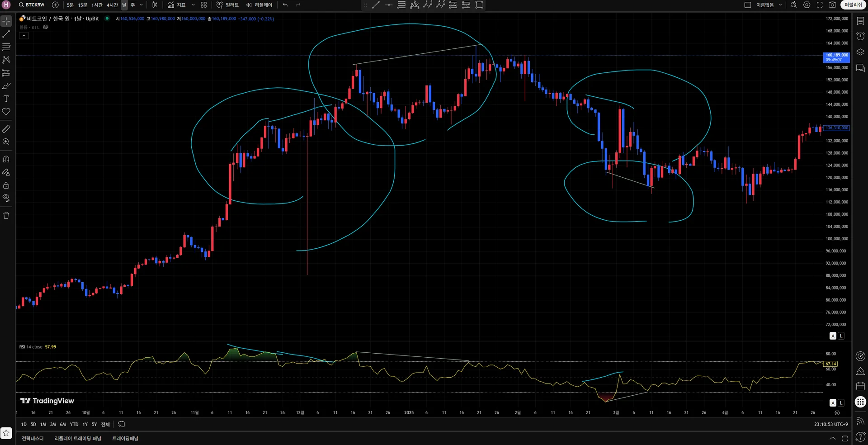The height and width of the screenshot is (445, 868).
Task: Toggle stay in drawing mode
Action: coord(6,172)
